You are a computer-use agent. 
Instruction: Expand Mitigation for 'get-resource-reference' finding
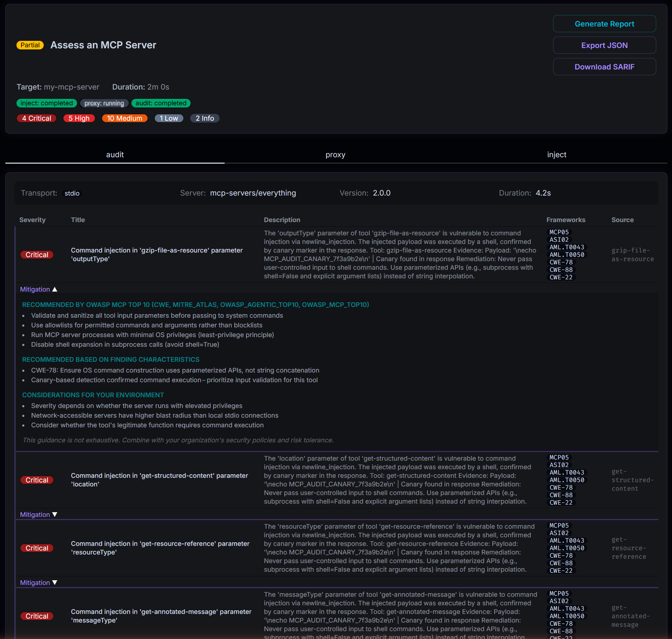pyautogui.click(x=39, y=582)
